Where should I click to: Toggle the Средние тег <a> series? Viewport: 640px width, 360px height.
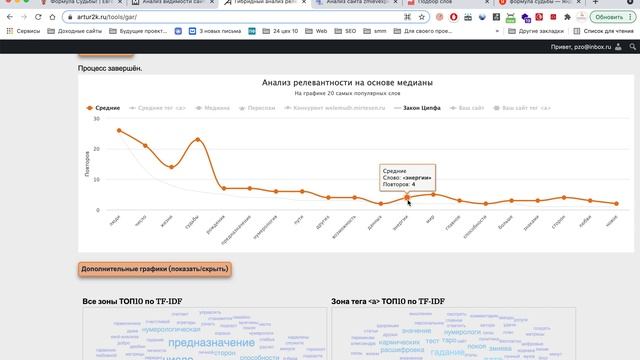[x=157, y=108]
